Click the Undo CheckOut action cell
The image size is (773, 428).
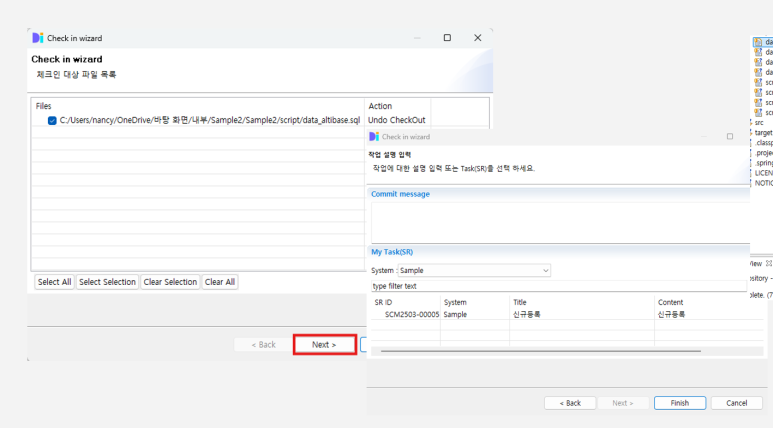[x=396, y=120]
